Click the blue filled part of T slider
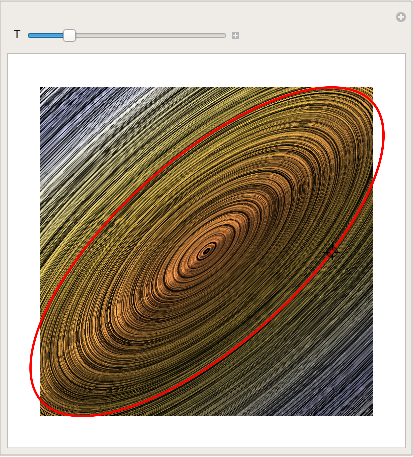Viewport: 413px width, 457px height. point(46,35)
